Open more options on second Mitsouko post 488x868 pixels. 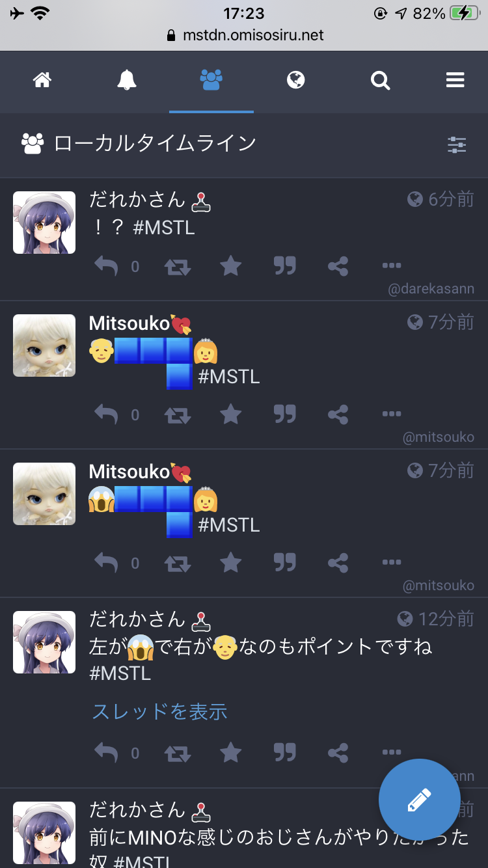(x=392, y=562)
